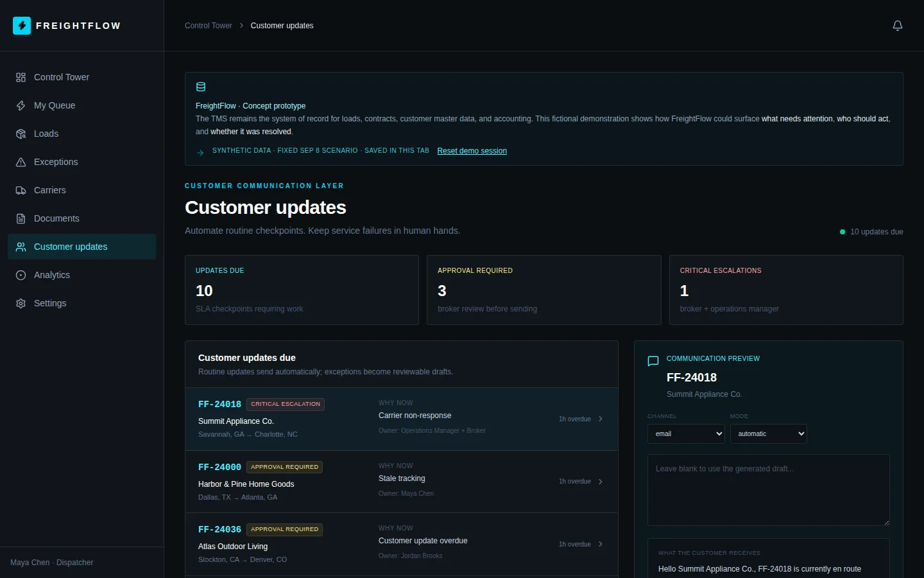The height and width of the screenshot is (578, 924).
Task: Click the custom message text area
Action: point(769,490)
